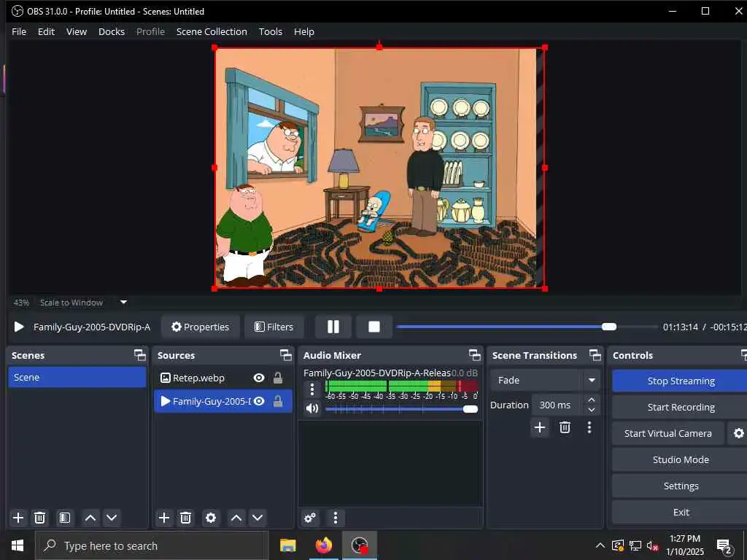Open File Explorer from taskbar
This screenshot has width=747, height=560.
click(x=287, y=545)
